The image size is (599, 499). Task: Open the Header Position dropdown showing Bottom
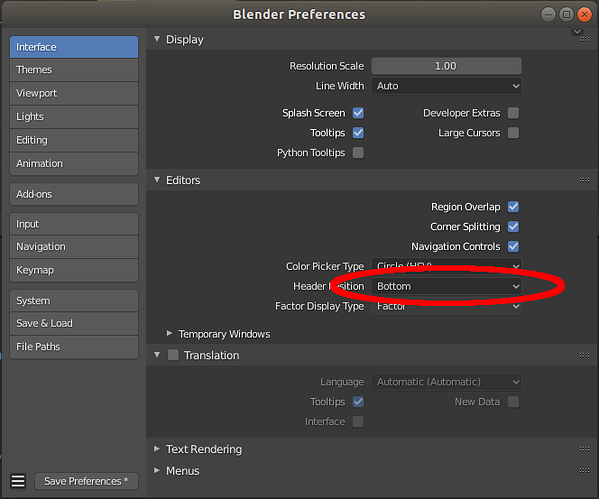coord(446,286)
